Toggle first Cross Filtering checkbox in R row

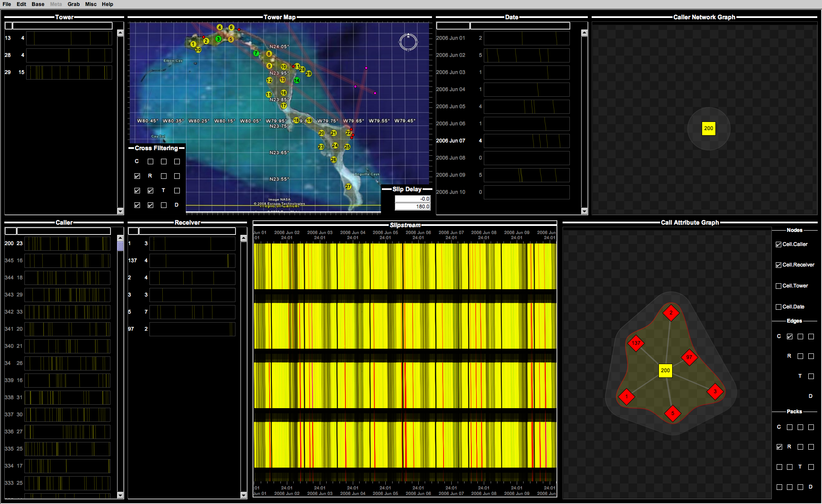[137, 176]
